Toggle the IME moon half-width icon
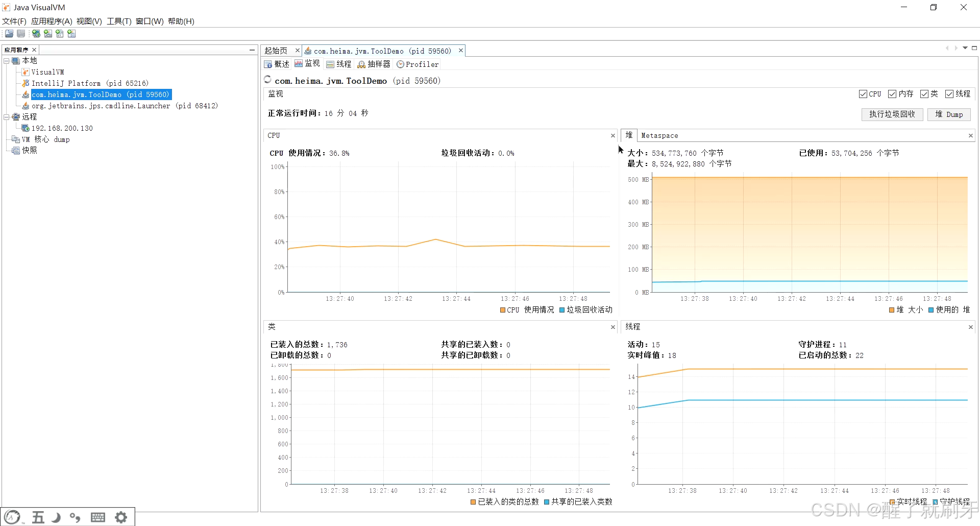Viewport: 980px width, 526px height. pos(56,517)
